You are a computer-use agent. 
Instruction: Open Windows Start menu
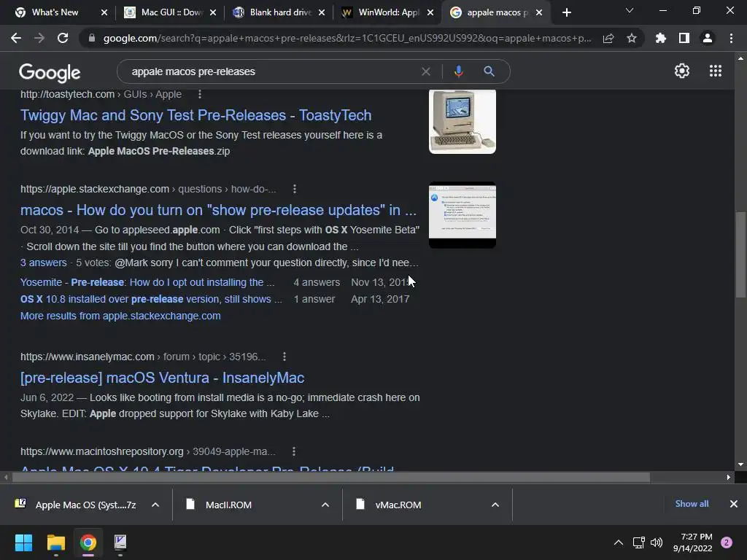point(23,542)
